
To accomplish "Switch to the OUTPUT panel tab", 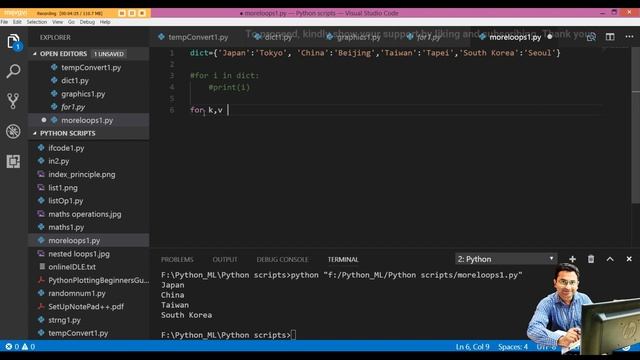I will [x=224, y=260].
